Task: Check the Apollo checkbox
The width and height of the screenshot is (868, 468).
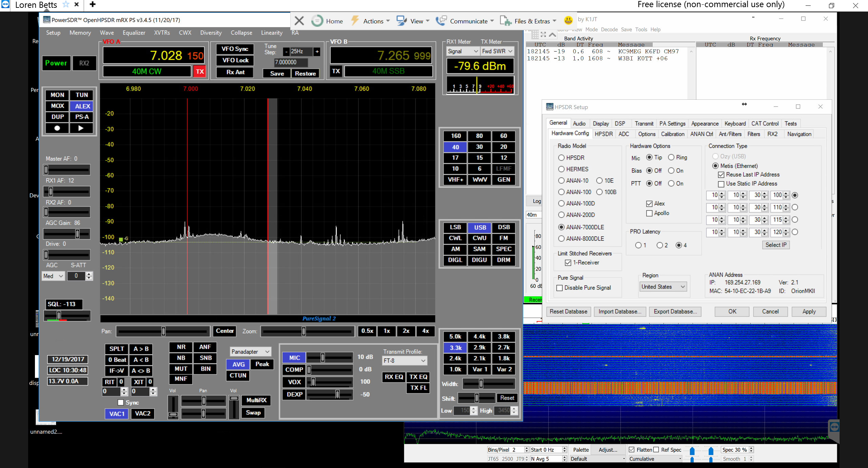Action: tap(649, 213)
